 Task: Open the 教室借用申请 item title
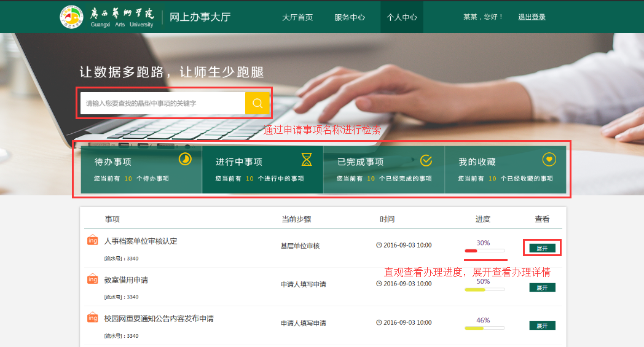(126, 280)
